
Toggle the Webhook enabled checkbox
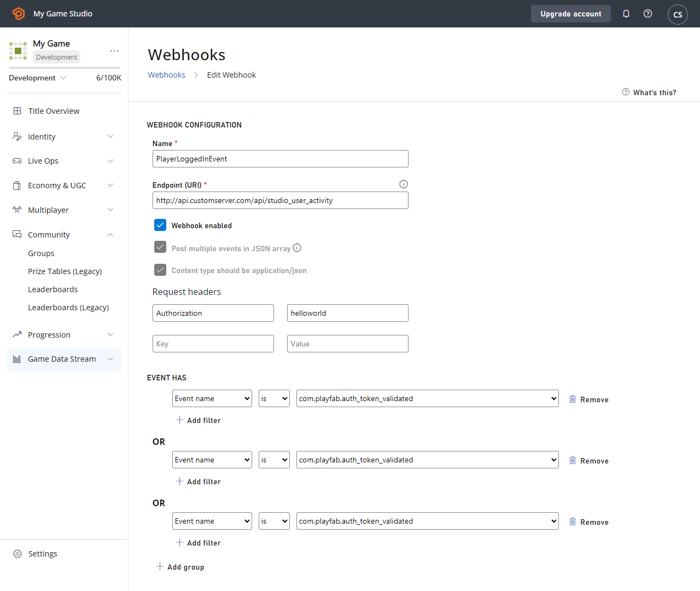point(160,225)
